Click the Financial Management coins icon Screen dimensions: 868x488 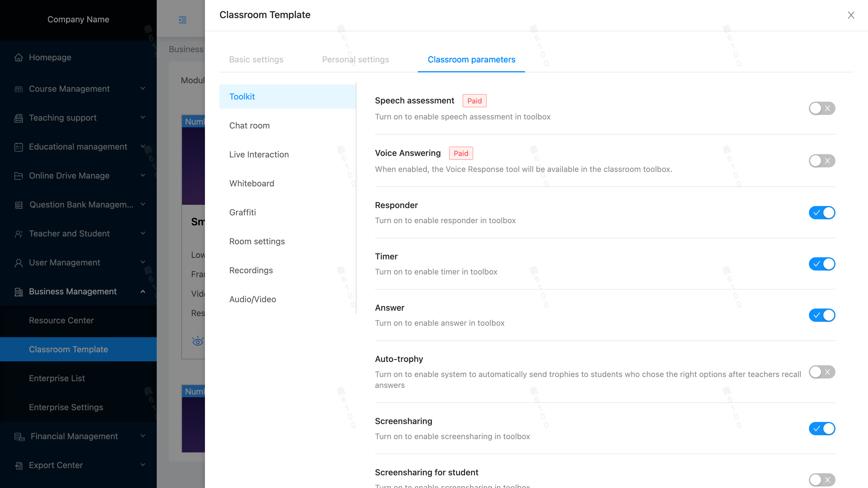[19, 436]
